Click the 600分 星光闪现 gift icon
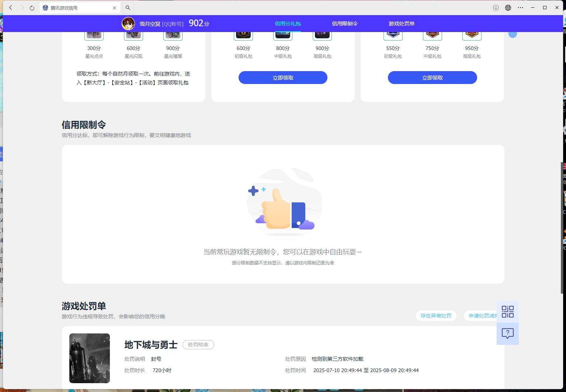The image size is (566, 392). tap(133, 36)
